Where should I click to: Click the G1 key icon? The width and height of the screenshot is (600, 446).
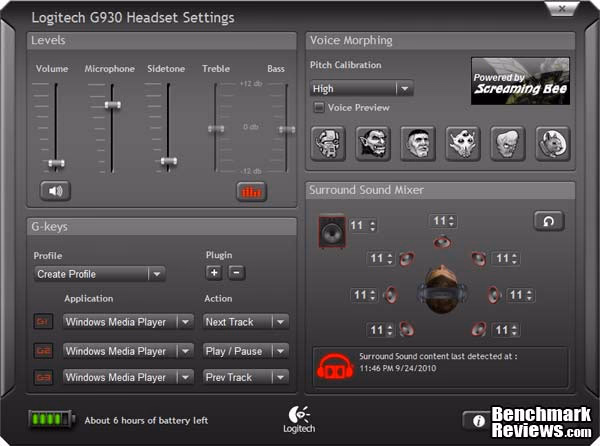point(43,322)
